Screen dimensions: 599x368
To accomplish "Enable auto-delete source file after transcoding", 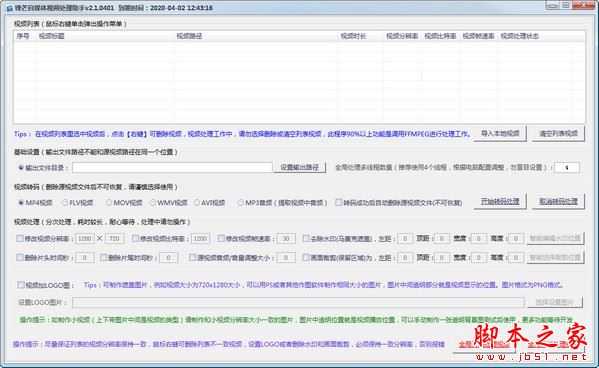I will pyautogui.click(x=338, y=202).
